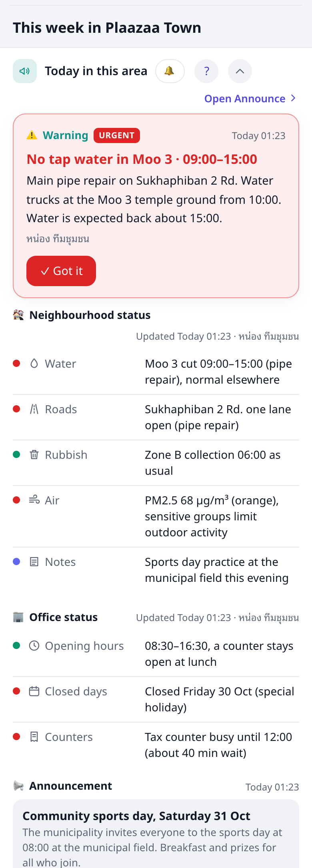The width and height of the screenshot is (312, 868).
Task: Click the Air wind icon
Action: tap(34, 500)
